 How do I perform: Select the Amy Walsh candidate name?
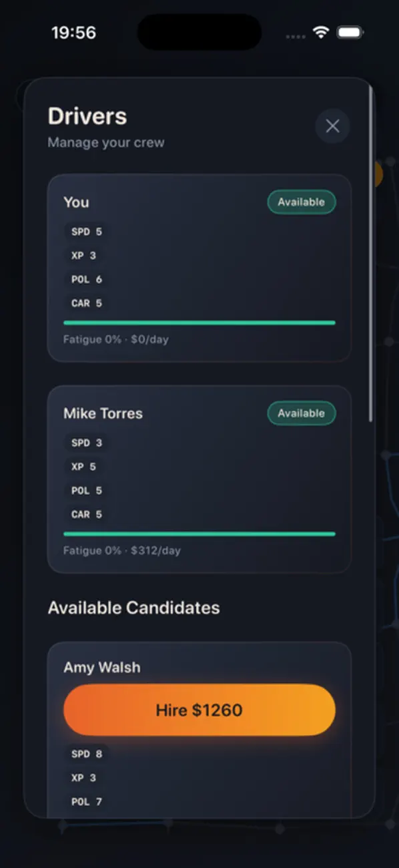[x=102, y=667]
